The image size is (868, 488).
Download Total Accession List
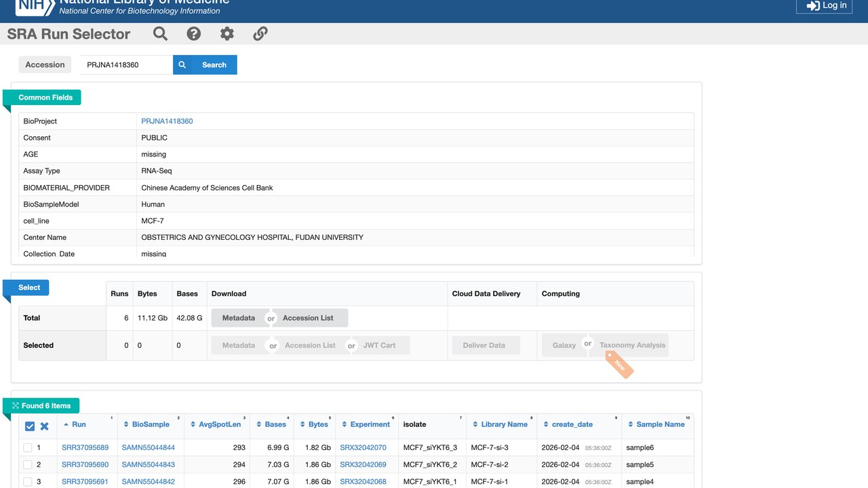308,318
